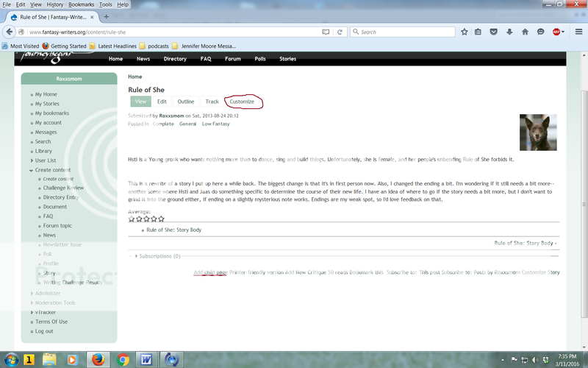Open Firefox hamburger menu
The height and width of the screenshot is (368, 588).
point(577,32)
